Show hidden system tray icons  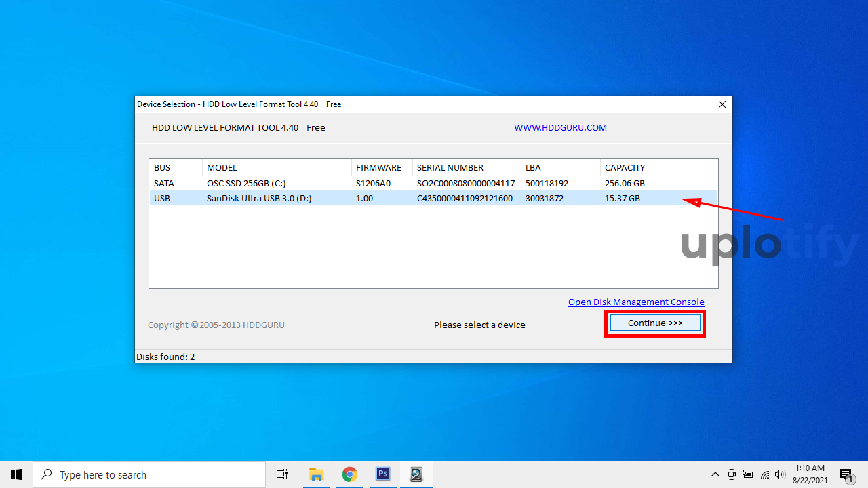point(715,474)
